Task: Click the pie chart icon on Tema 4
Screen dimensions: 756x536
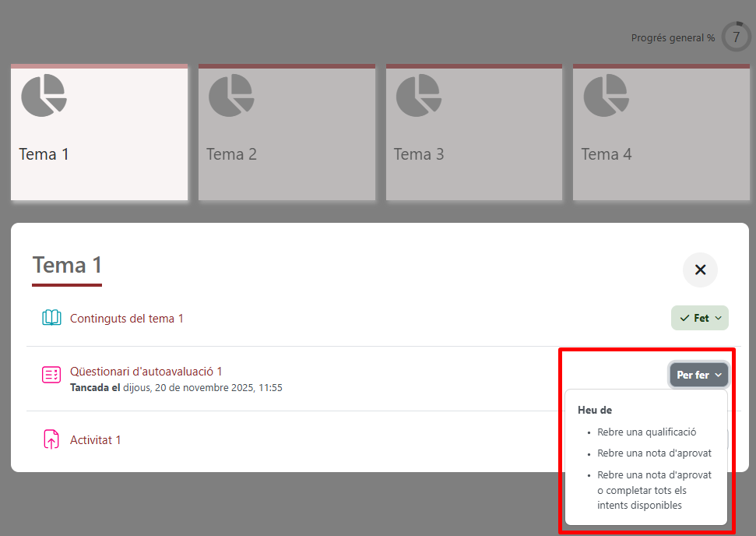Action: (x=607, y=96)
